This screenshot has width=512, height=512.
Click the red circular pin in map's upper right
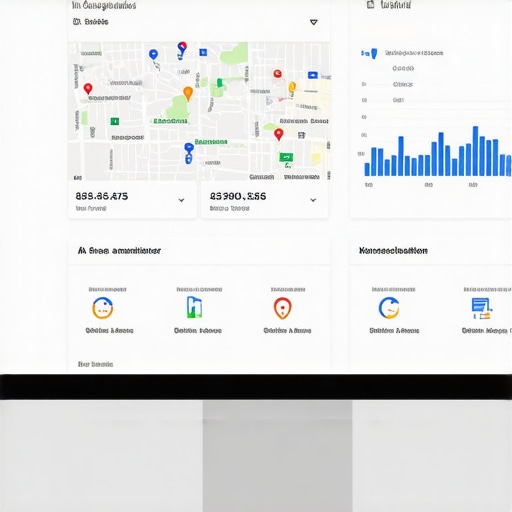[x=277, y=74]
